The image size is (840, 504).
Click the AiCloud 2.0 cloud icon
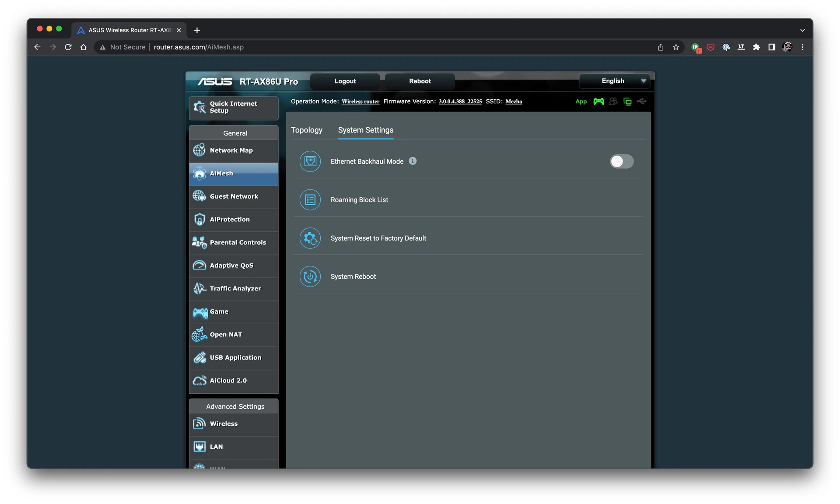tap(199, 381)
